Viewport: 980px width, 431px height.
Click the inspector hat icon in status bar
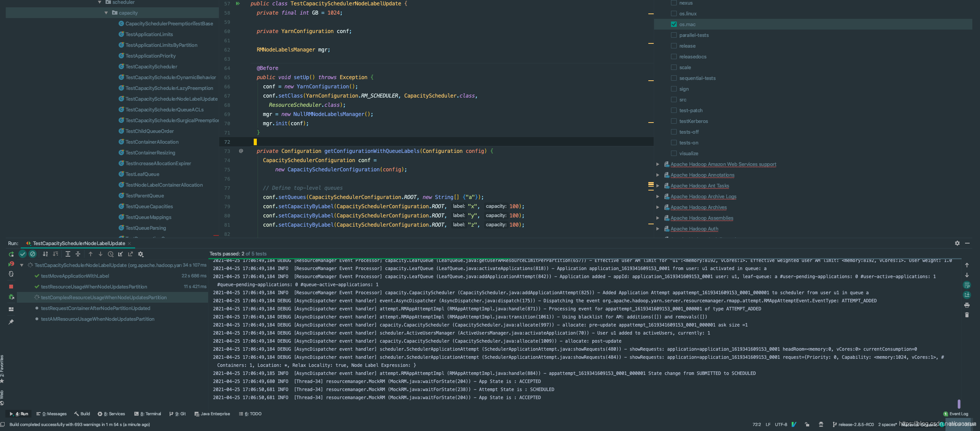821,424
